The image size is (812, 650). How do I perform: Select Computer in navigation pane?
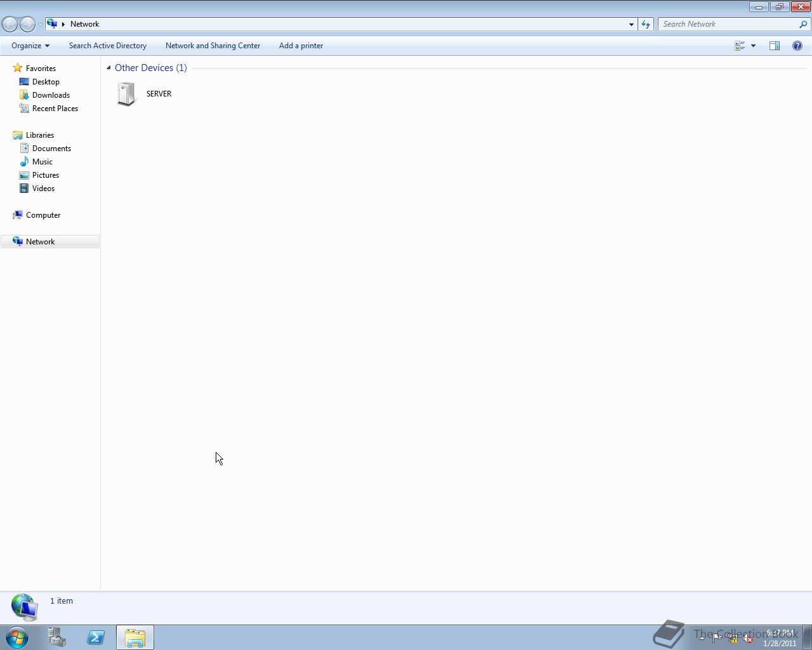[43, 215]
